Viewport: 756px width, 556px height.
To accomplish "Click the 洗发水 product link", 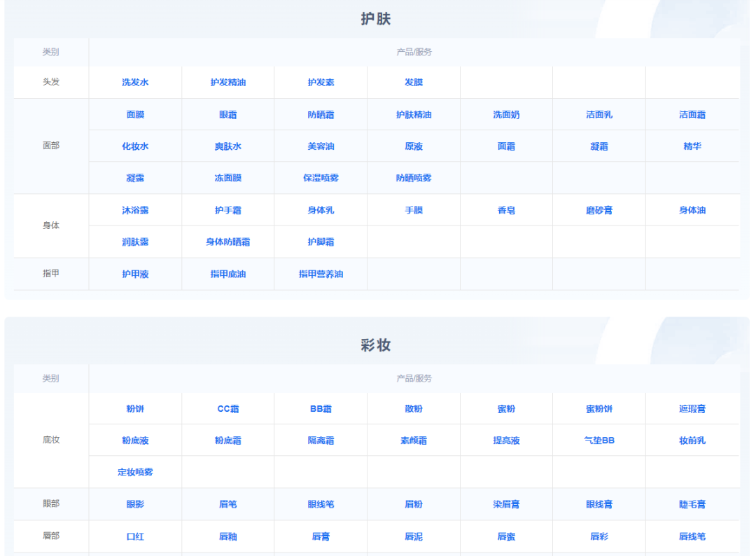I will 135,82.
